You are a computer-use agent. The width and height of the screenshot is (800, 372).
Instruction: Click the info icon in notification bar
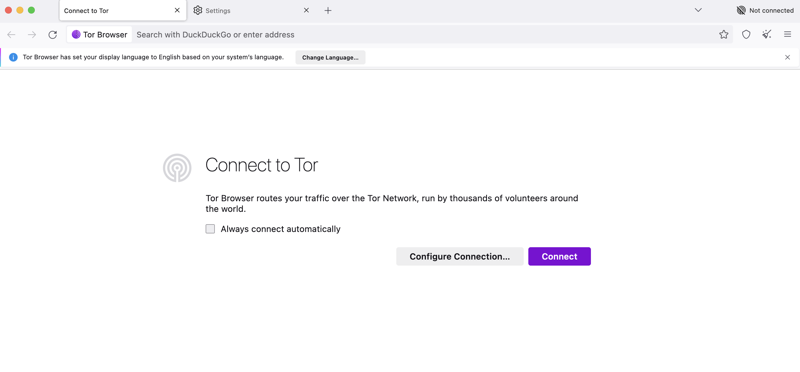tap(13, 57)
